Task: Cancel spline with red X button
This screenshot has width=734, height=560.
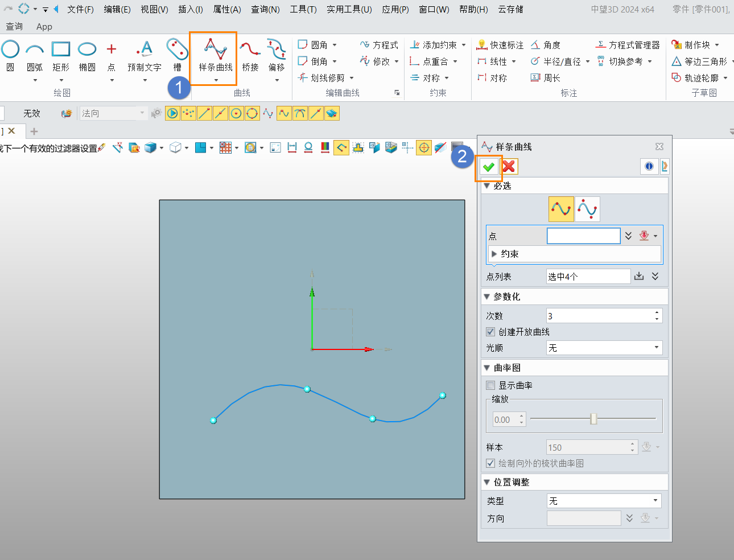Action: click(509, 166)
